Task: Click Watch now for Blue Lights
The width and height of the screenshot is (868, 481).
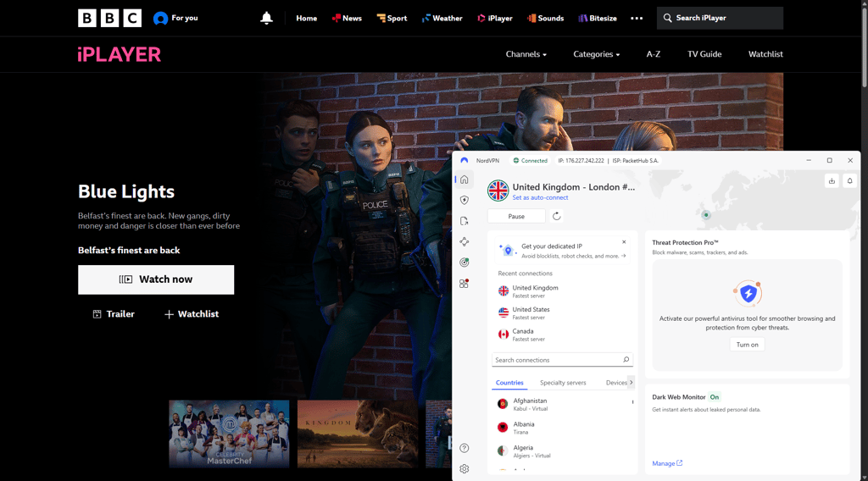Action: tap(156, 279)
